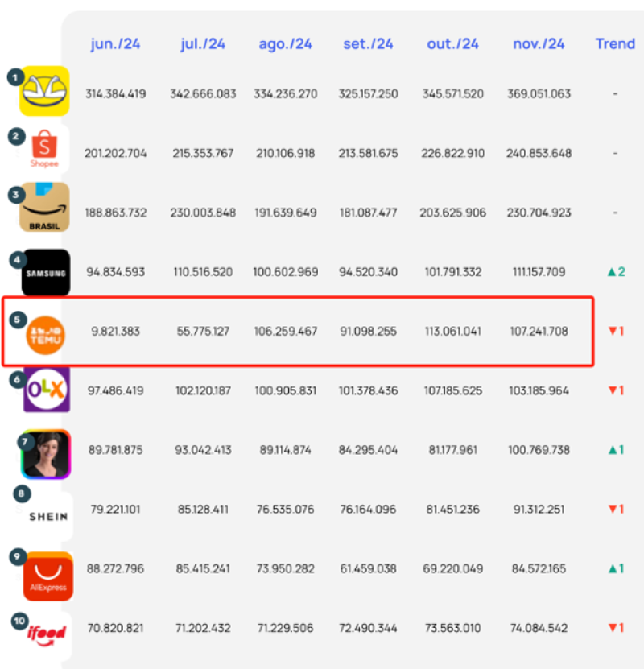The height and width of the screenshot is (669, 644).
Task: Select the Shopee orange bag icon
Action: (44, 148)
